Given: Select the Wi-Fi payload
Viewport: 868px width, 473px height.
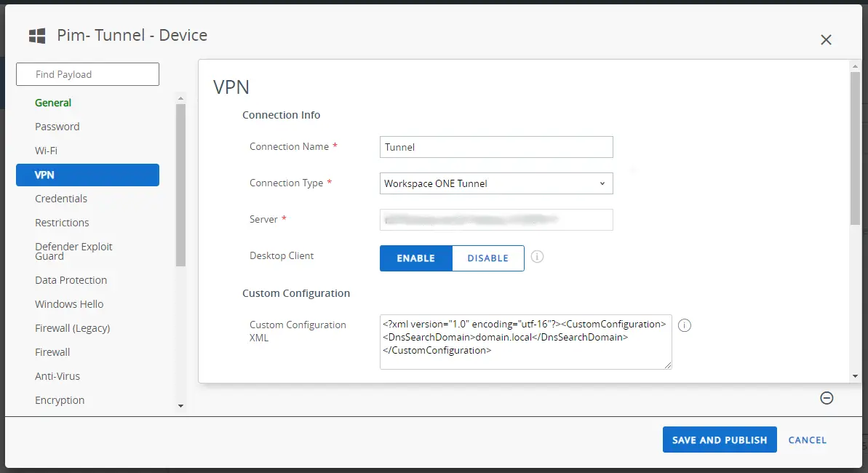Looking at the screenshot, I should 46,151.
